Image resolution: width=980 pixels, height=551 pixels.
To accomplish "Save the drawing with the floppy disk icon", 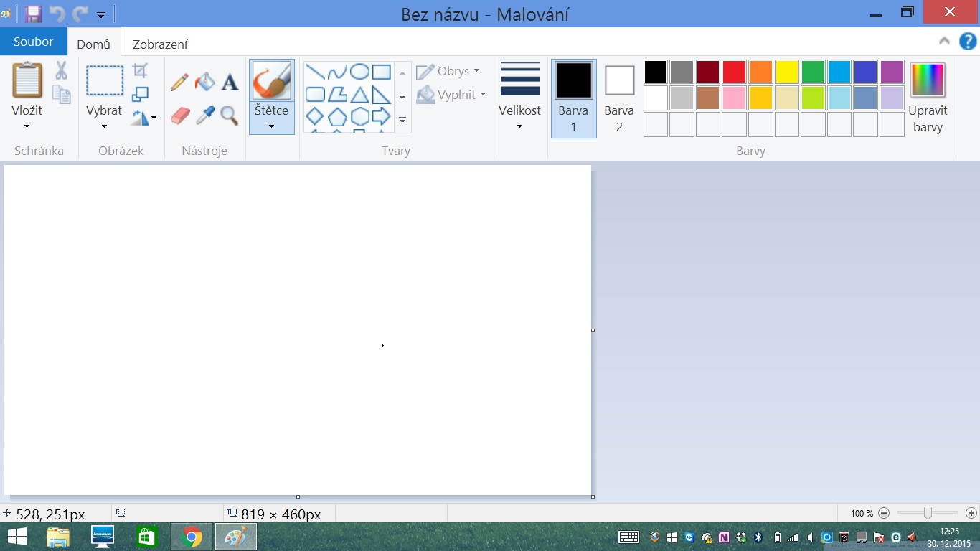I will (33, 14).
